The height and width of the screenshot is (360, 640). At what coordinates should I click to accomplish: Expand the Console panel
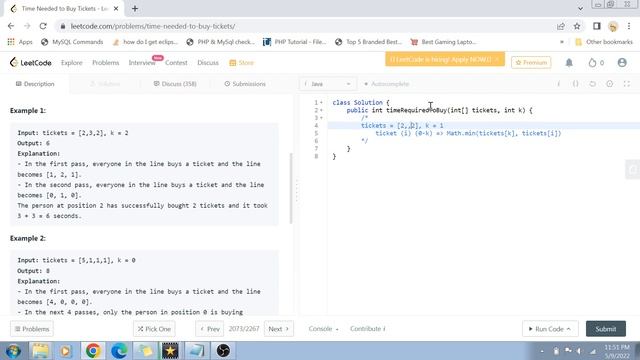pos(323,329)
